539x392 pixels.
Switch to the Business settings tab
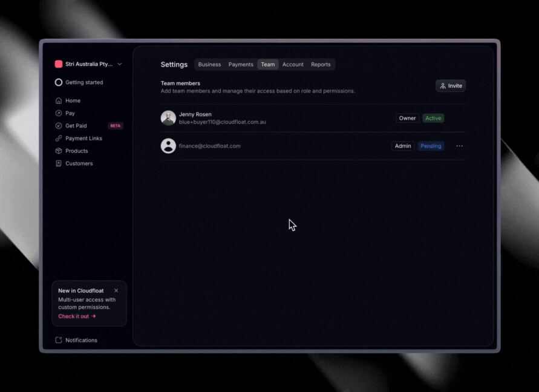click(x=209, y=64)
